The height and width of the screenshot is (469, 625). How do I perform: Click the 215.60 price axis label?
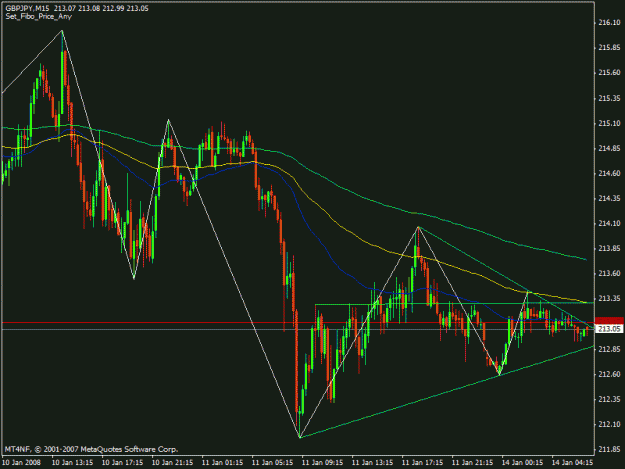tap(609, 73)
